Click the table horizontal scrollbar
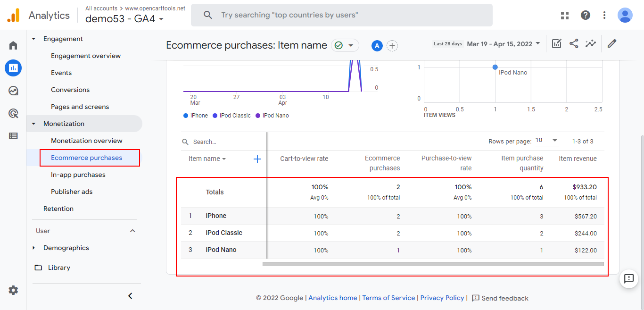This screenshot has height=310, width=644. pyautogui.click(x=433, y=264)
